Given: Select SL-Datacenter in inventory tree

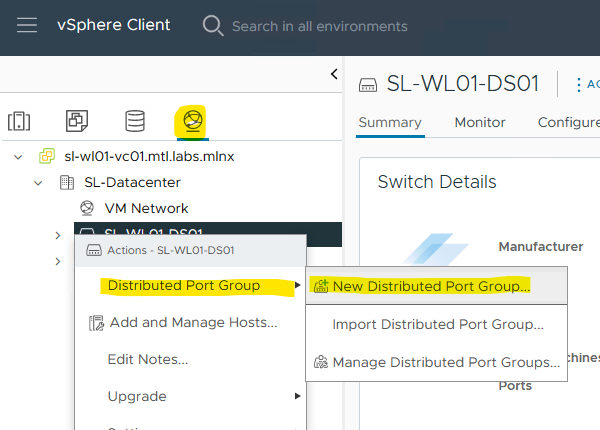Looking at the screenshot, I should point(132,182).
